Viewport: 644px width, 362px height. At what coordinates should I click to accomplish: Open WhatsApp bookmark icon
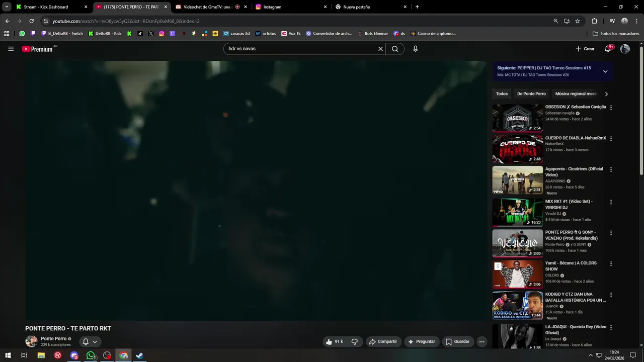pyautogui.click(x=22, y=34)
